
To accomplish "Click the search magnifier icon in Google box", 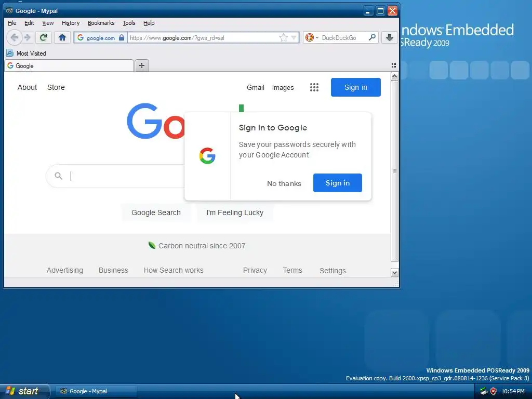I will [x=58, y=176].
